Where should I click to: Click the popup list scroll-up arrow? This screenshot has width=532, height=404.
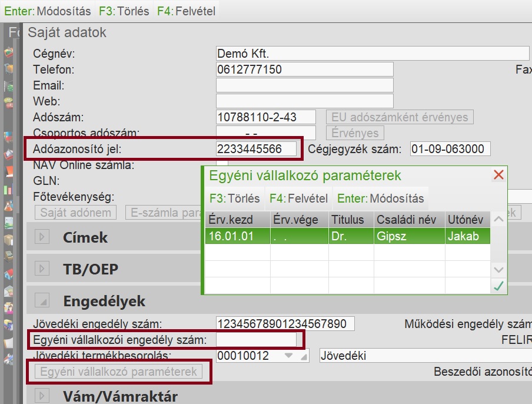(x=498, y=219)
